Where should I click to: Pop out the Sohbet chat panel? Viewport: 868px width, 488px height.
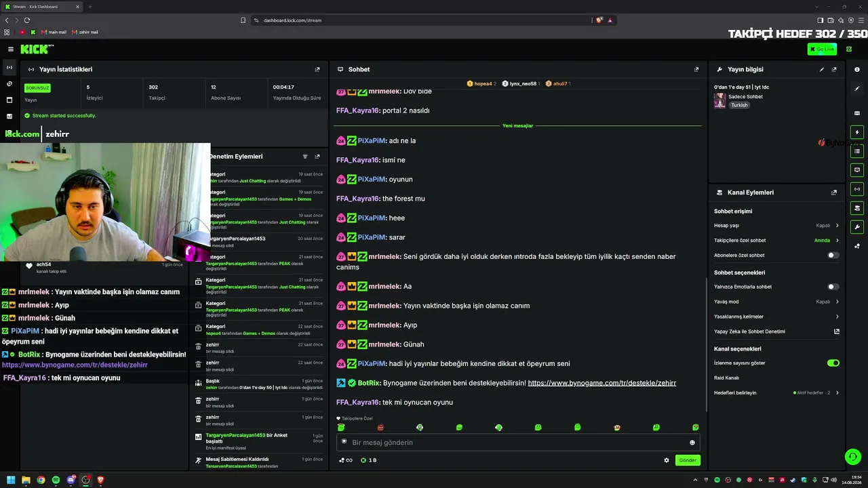tap(696, 69)
